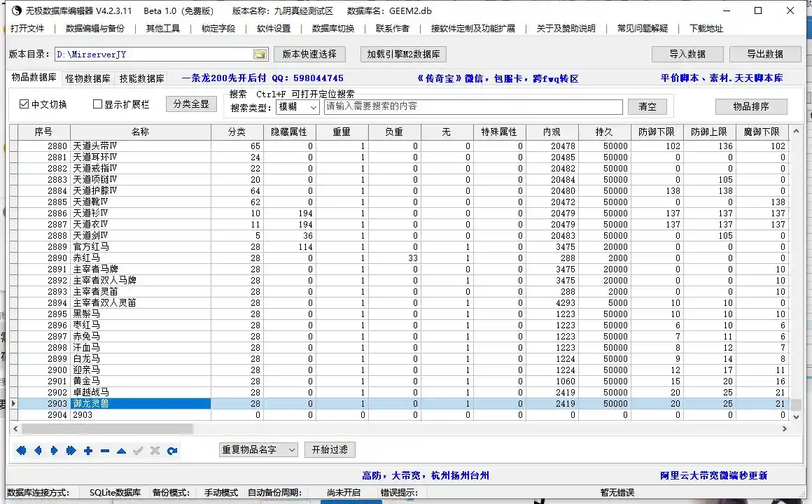Screen dimensions: 812x504
Task: Open 打开文件 menu
Action: [27, 29]
